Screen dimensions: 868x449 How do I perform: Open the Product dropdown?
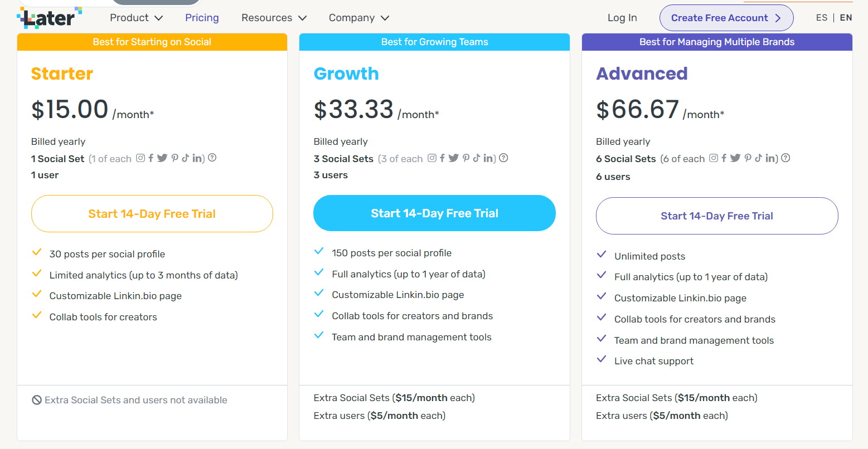point(135,17)
